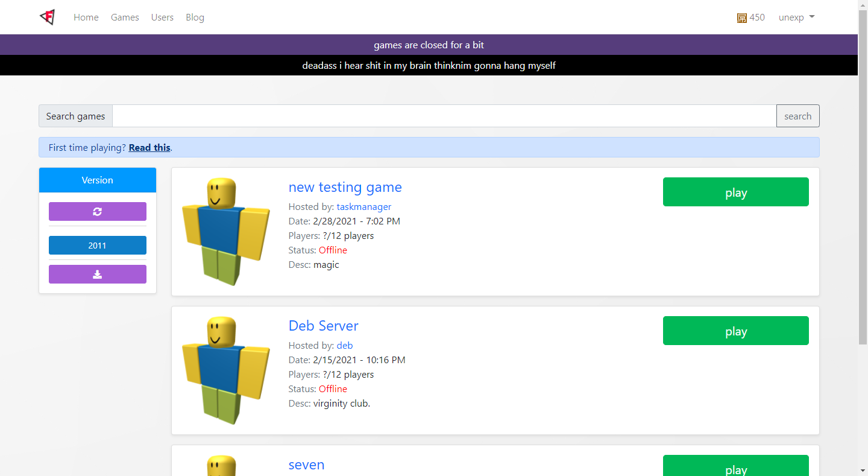Open the Blog nav item
This screenshot has height=476, width=868.
point(195,17)
